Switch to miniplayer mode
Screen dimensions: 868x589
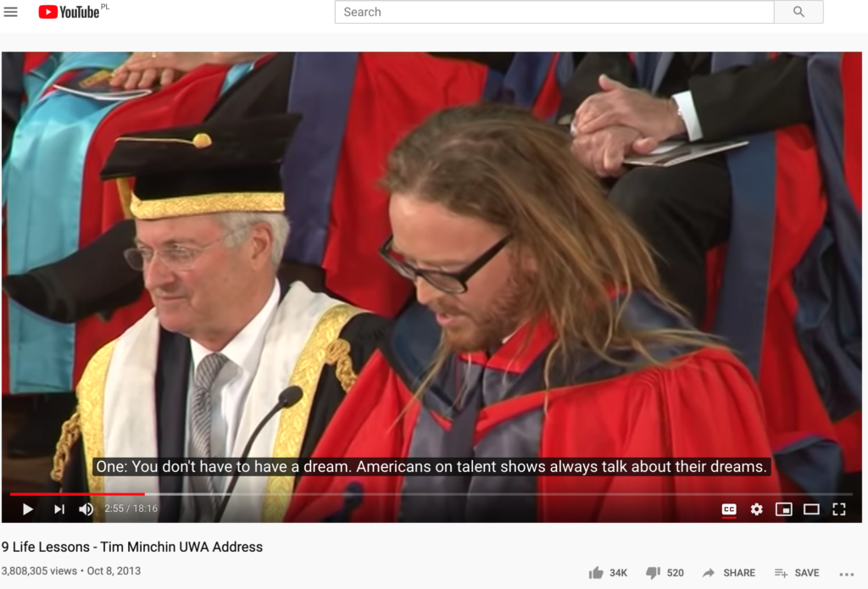tap(783, 508)
